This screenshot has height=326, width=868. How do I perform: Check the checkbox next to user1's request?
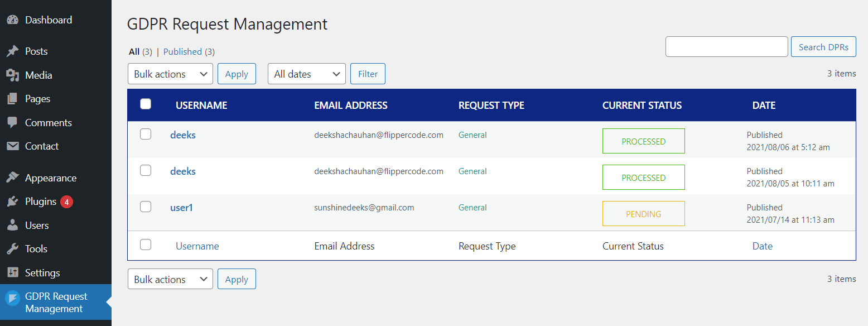pos(146,206)
